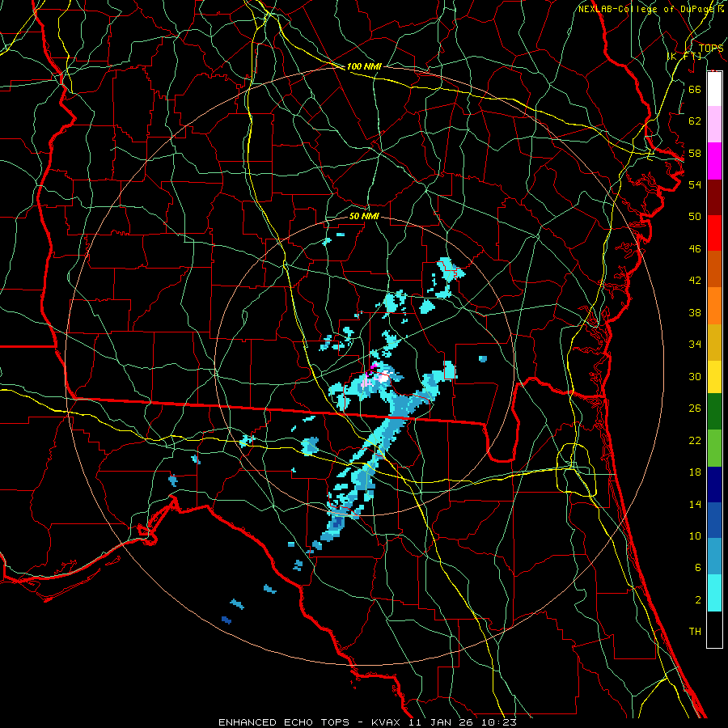Click the light blue 6 kft legend swatch
Viewport: 728px width, 728px height.
(714, 557)
